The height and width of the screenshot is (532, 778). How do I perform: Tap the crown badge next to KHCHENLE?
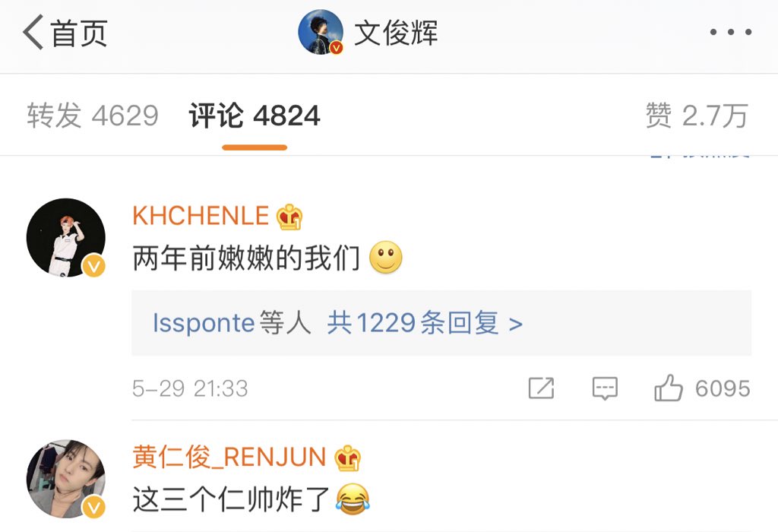pos(289,217)
